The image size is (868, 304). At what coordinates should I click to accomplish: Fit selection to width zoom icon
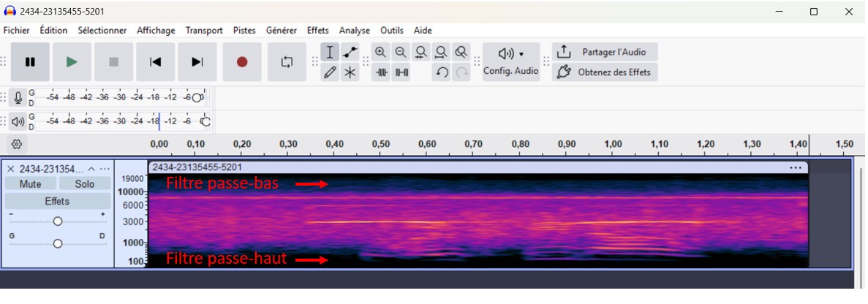coord(420,53)
